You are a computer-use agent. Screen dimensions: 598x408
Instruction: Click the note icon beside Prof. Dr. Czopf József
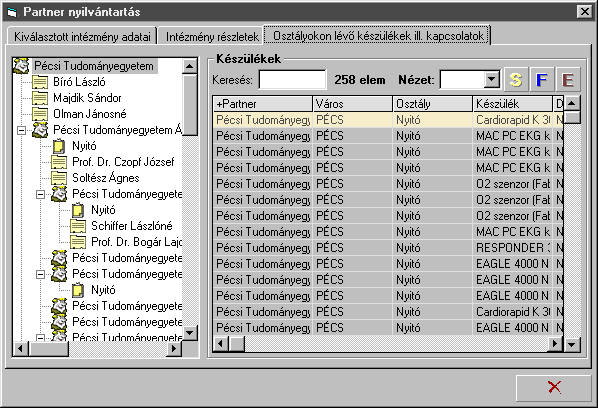[59, 162]
